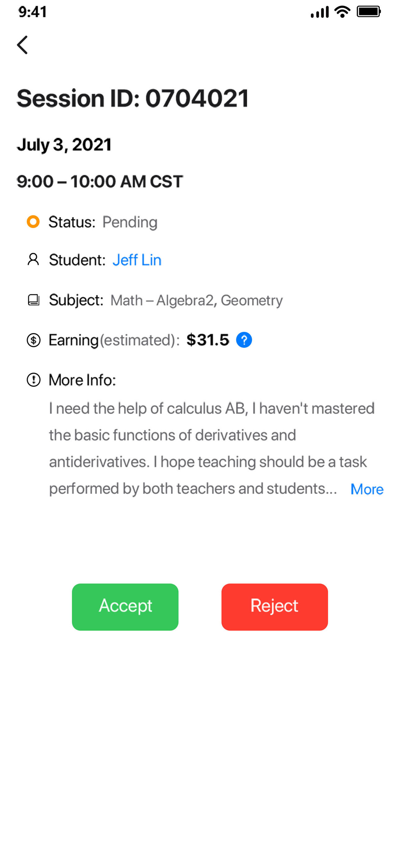Click the More Info exclamation icon
400x868 pixels.
pyautogui.click(x=33, y=380)
